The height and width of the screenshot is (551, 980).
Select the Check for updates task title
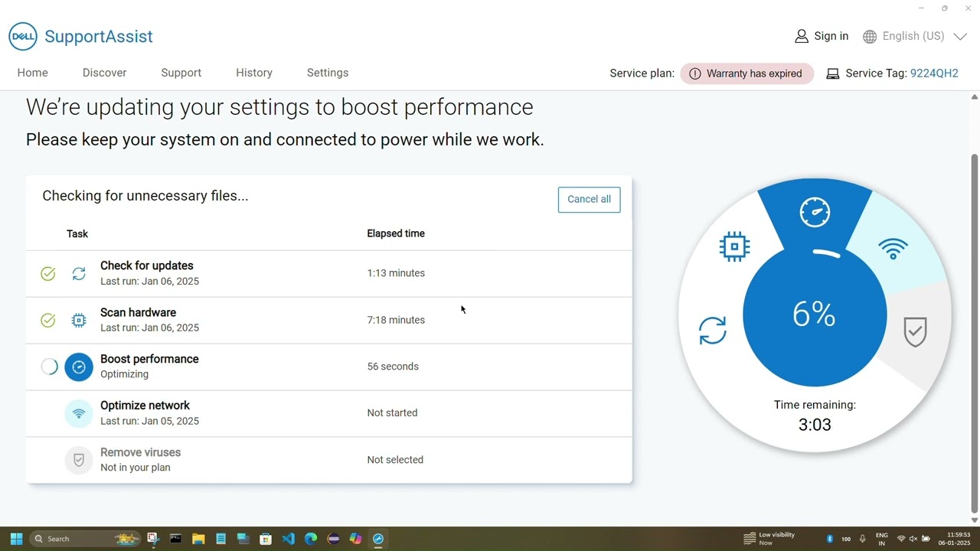coord(147,266)
